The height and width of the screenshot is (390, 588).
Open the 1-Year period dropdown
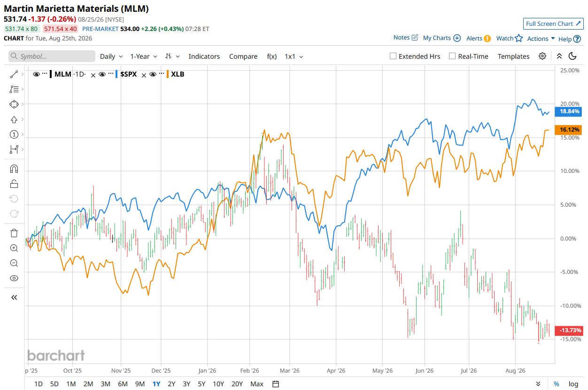[144, 56]
